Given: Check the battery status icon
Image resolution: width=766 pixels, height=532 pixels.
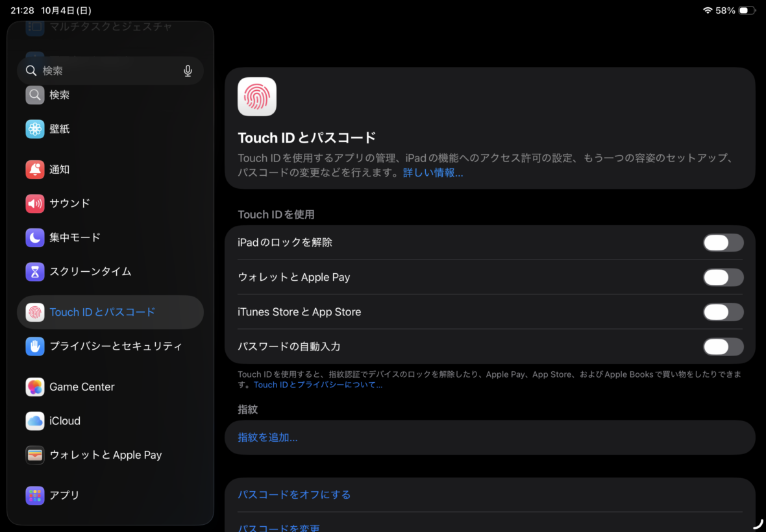Looking at the screenshot, I should tap(747, 10).
